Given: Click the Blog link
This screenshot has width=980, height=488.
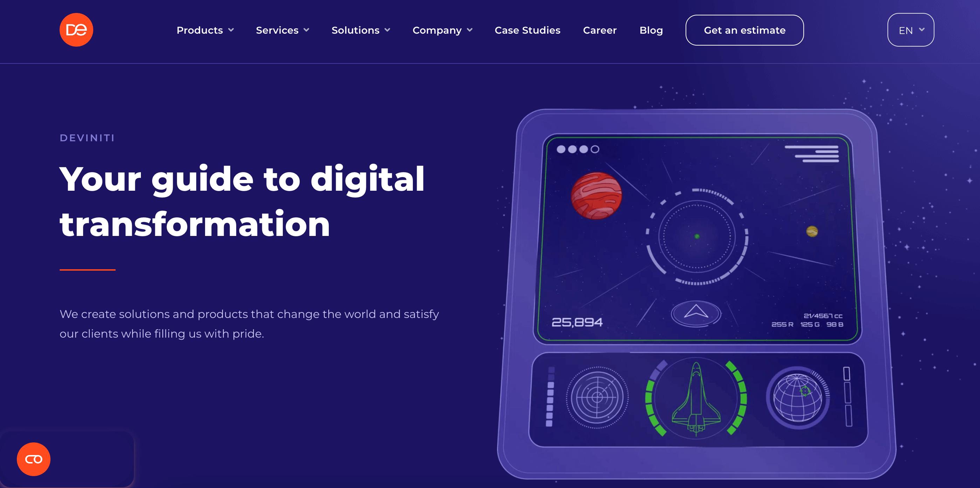Looking at the screenshot, I should point(651,30).
